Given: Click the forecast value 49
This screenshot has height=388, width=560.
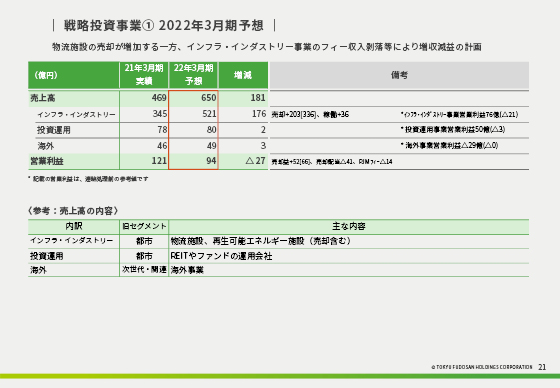Looking at the screenshot, I should click(x=211, y=146).
